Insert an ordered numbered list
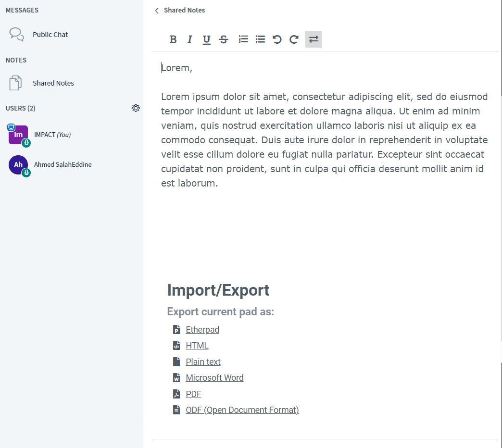The image size is (502, 448). (x=244, y=39)
